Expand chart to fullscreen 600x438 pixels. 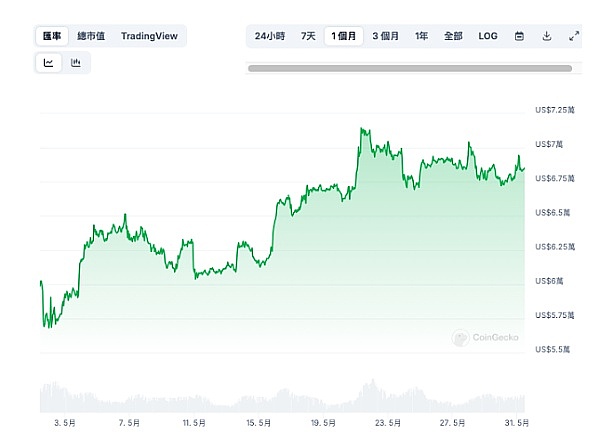click(x=574, y=36)
